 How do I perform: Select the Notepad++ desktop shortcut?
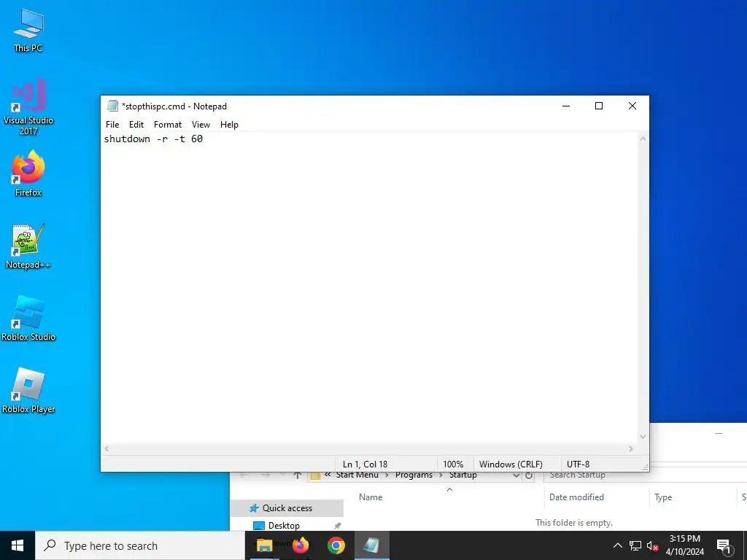[28, 246]
